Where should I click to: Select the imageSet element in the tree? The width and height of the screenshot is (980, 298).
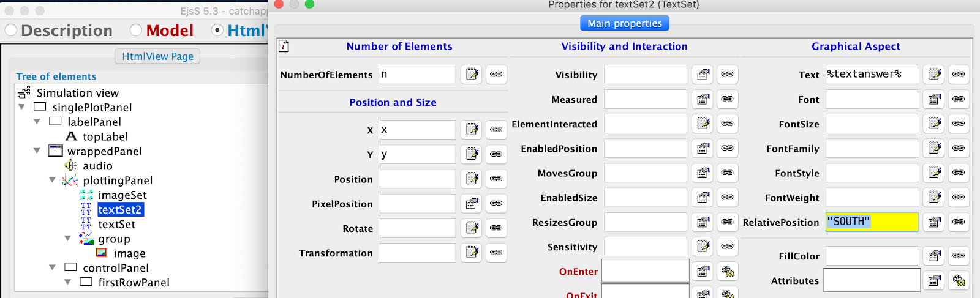(x=122, y=195)
